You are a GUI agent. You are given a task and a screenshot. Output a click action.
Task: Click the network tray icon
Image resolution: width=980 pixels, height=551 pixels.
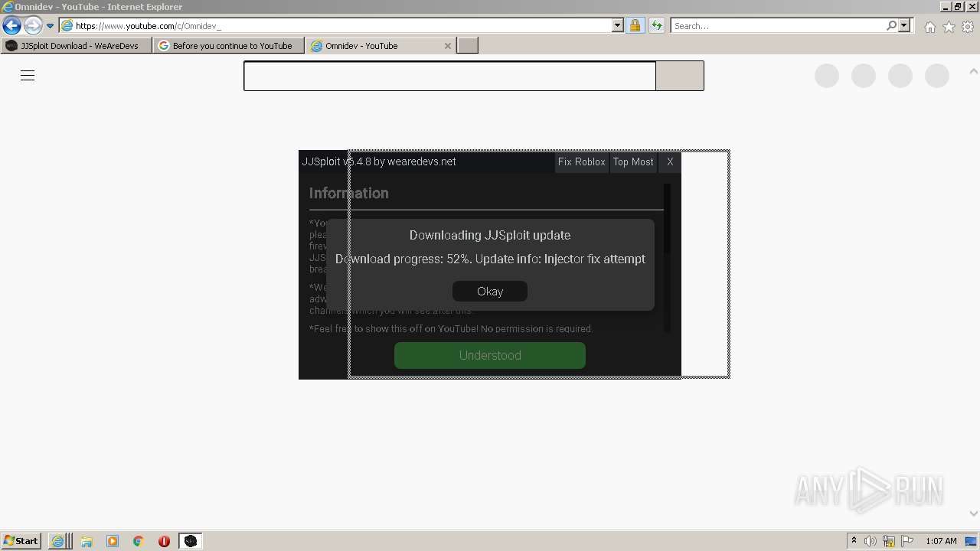tap(889, 541)
